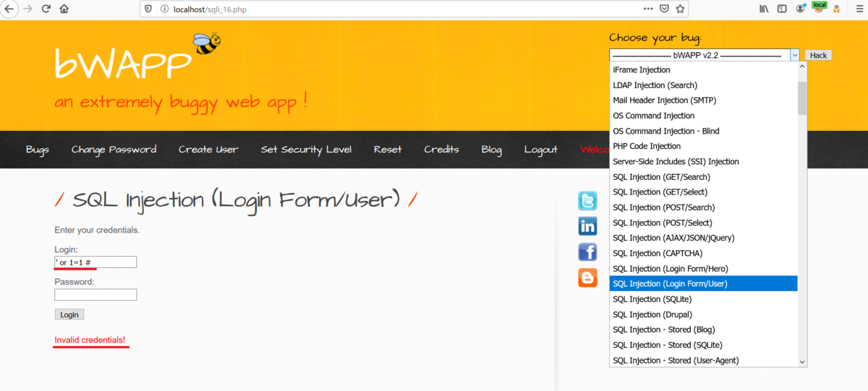Choose SQL Injection - Stored (Blog)
868x391 pixels.
(703, 330)
